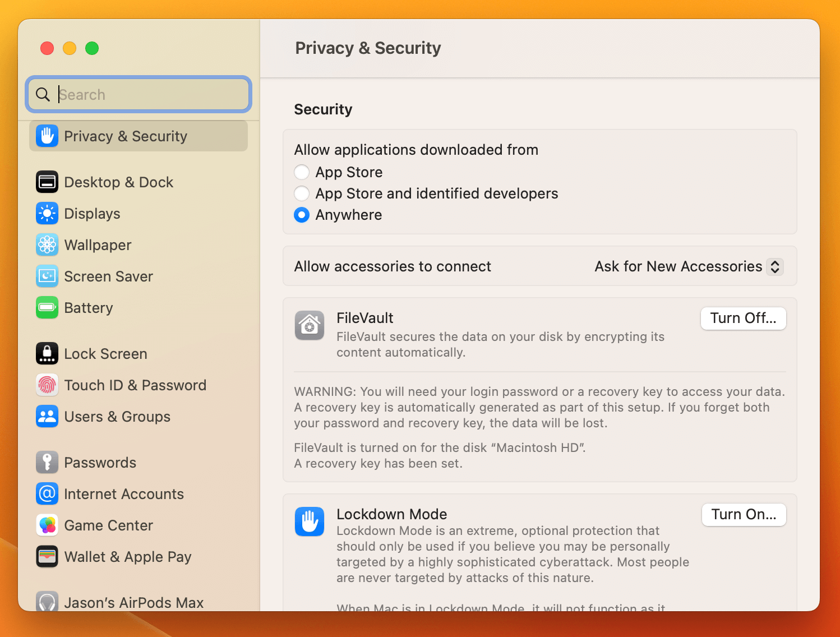Click the Passwords key icon

tap(47, 462)
